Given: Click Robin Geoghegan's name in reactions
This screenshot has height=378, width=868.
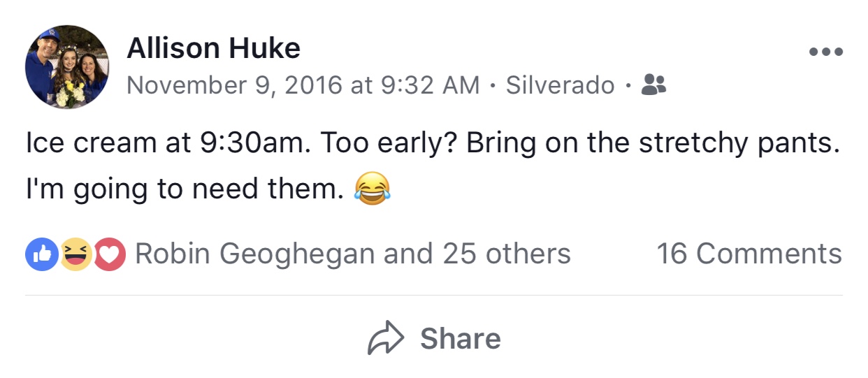Looking at the screenshot, I should point(254,254).
